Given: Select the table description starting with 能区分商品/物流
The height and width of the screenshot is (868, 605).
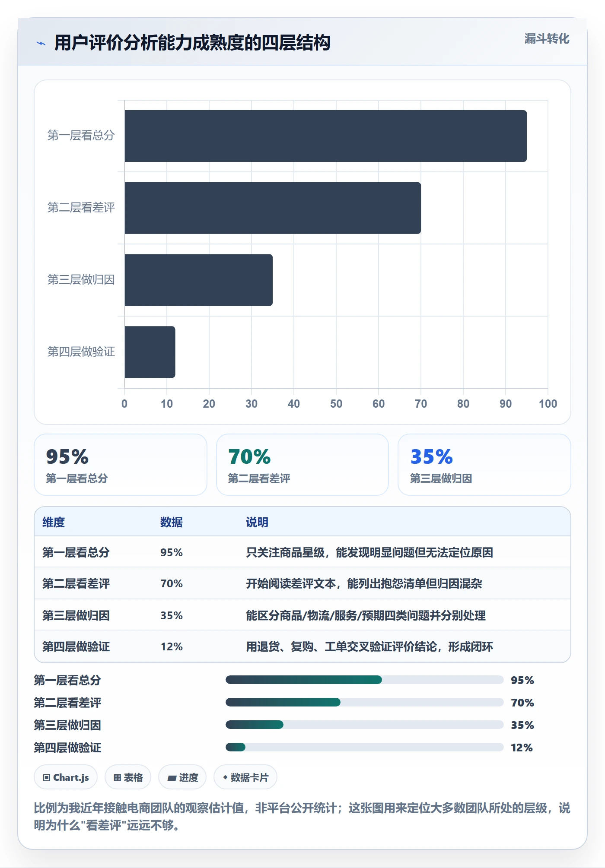Looking at the screenshot, I should coord(366,615).
